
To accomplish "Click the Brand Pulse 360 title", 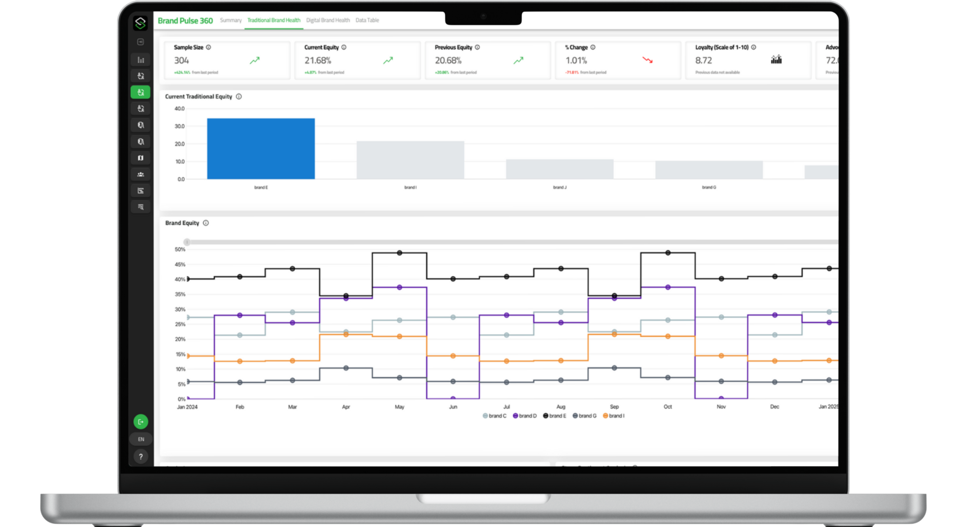I will pos(185,20).
